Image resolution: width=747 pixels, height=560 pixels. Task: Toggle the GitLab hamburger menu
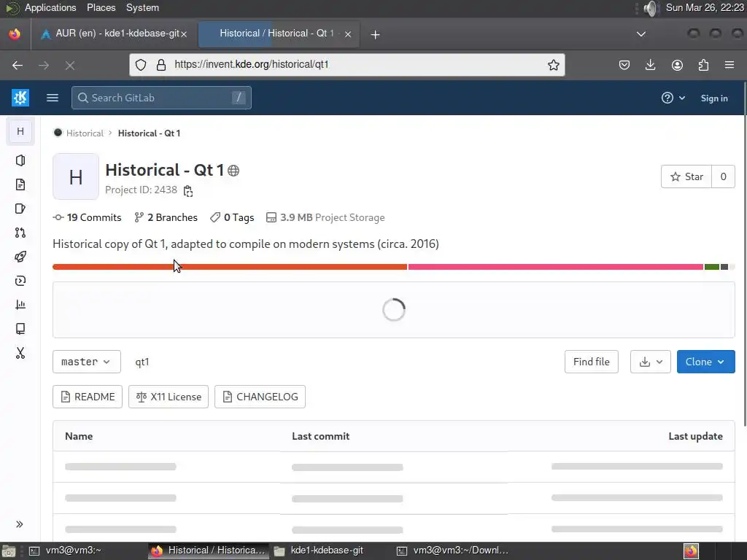[53, 98]
